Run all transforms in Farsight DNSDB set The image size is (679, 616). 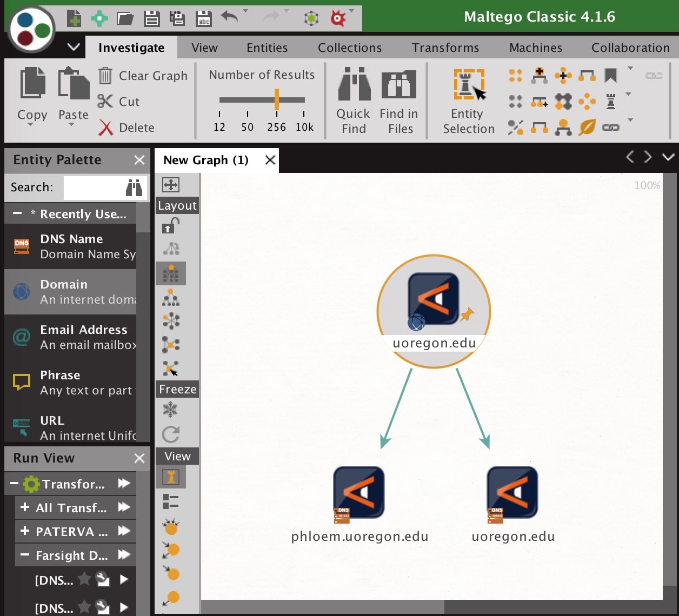(x=124, y=555)
